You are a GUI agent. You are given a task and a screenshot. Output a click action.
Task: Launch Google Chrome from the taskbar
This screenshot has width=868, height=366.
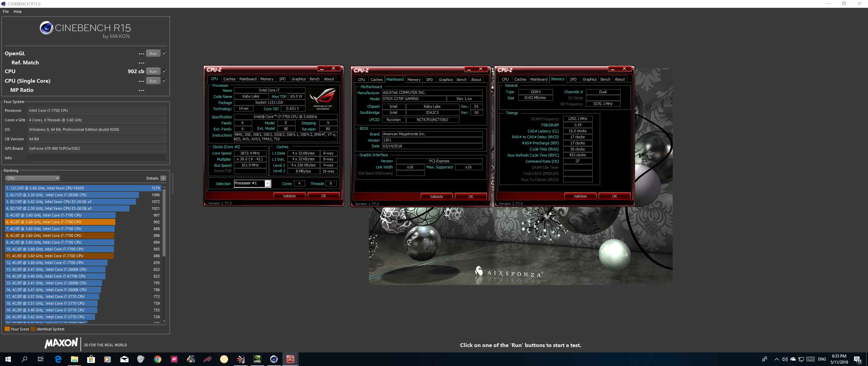[158, 359]
